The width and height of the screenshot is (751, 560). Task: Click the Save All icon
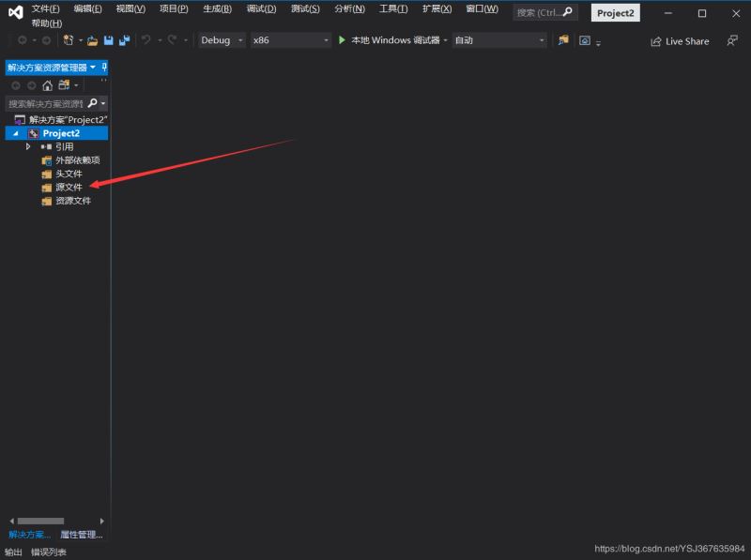125,40
